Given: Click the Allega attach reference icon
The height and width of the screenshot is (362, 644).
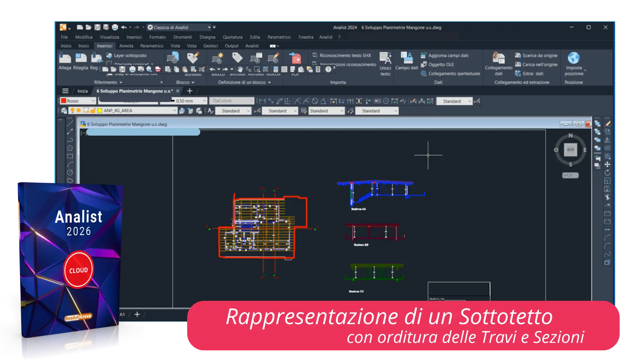Looking at the screenshot, I should coord(65,58).
